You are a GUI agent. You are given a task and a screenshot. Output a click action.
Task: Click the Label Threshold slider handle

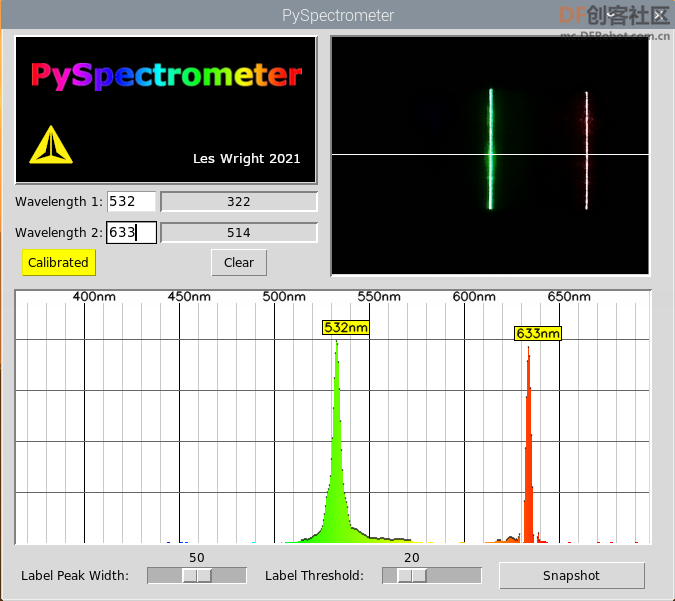[412, 576]
